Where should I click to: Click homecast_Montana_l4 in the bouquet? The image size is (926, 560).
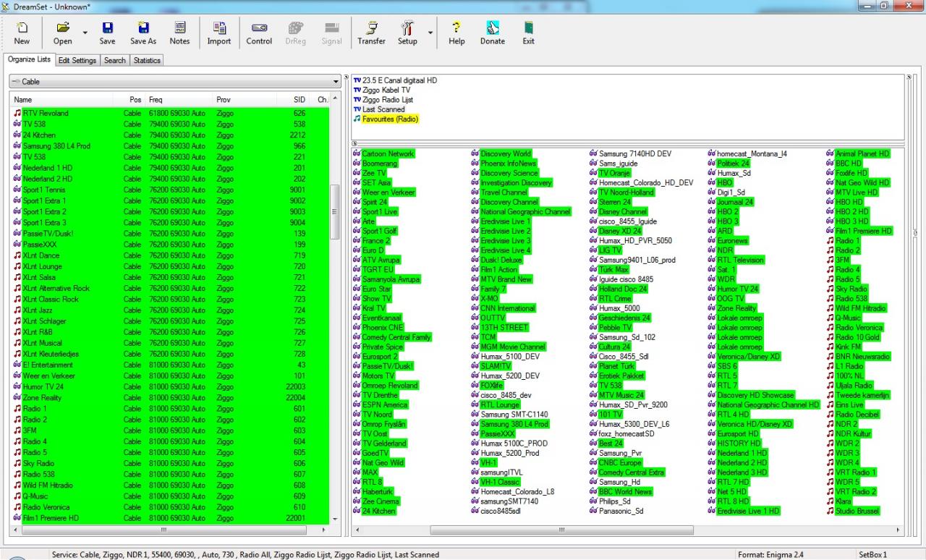[752, 154]
